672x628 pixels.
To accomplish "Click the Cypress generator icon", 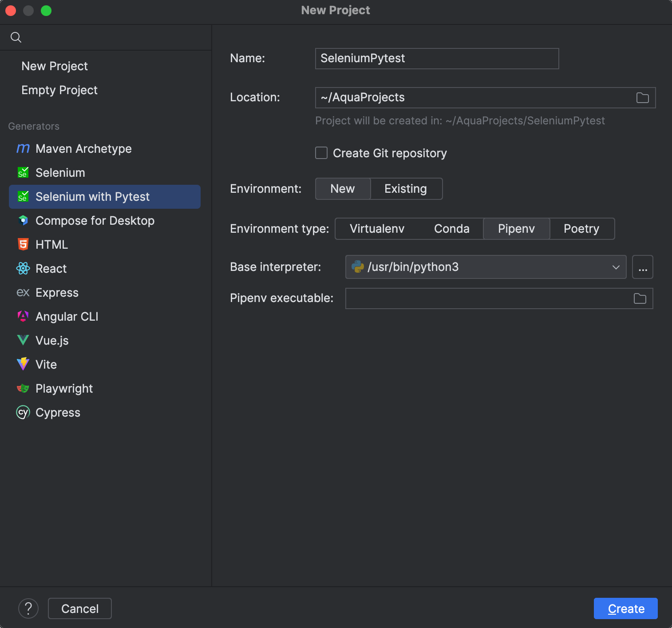I will click(x=23, y=412).
